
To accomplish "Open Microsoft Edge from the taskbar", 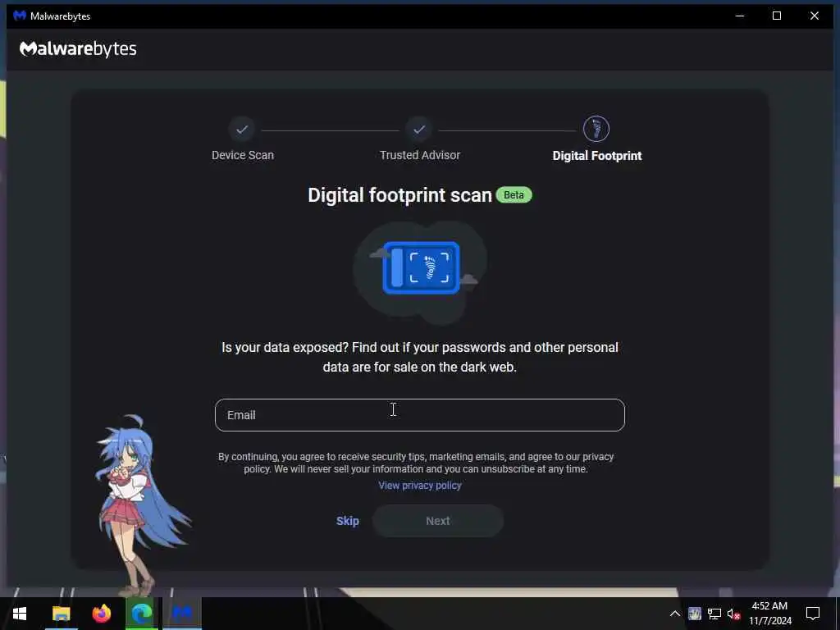I will click(142, 614).
